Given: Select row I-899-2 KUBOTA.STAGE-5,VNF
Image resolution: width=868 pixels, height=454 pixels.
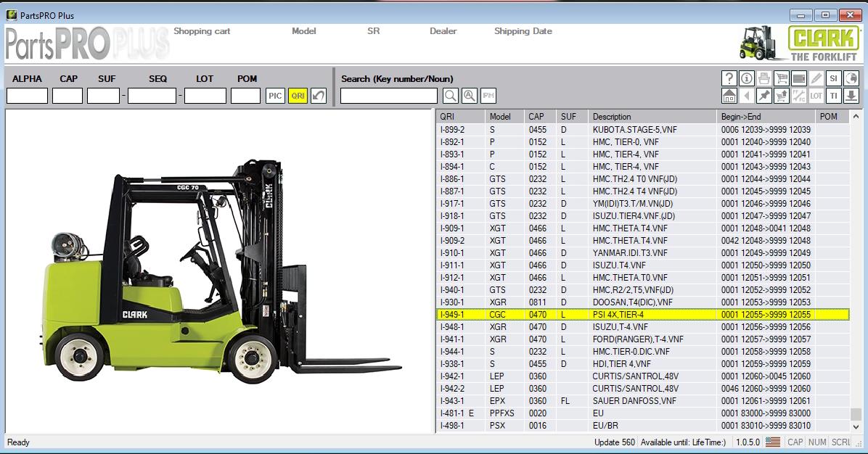Looking at the screenshot, I should click(x=643, y=129).
